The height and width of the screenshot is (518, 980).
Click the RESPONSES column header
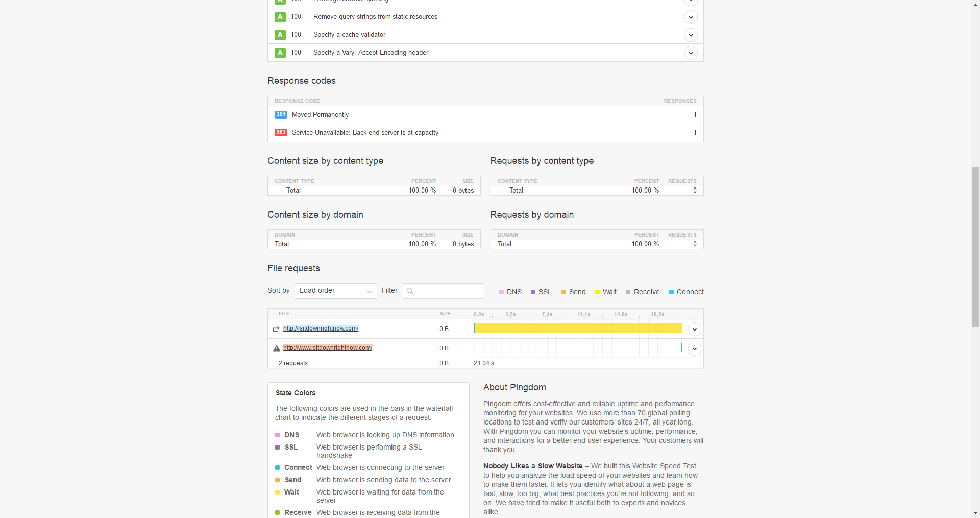tap(680, 101)
